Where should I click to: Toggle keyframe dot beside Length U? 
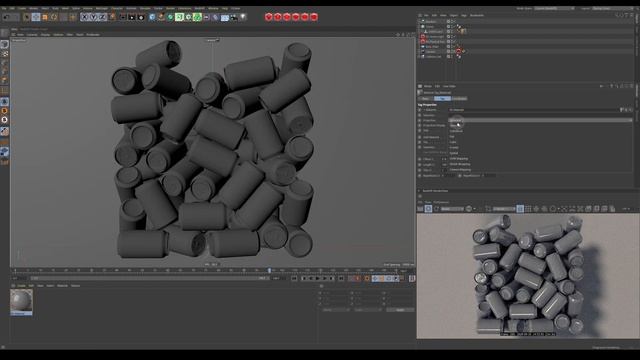click(420, 164)
